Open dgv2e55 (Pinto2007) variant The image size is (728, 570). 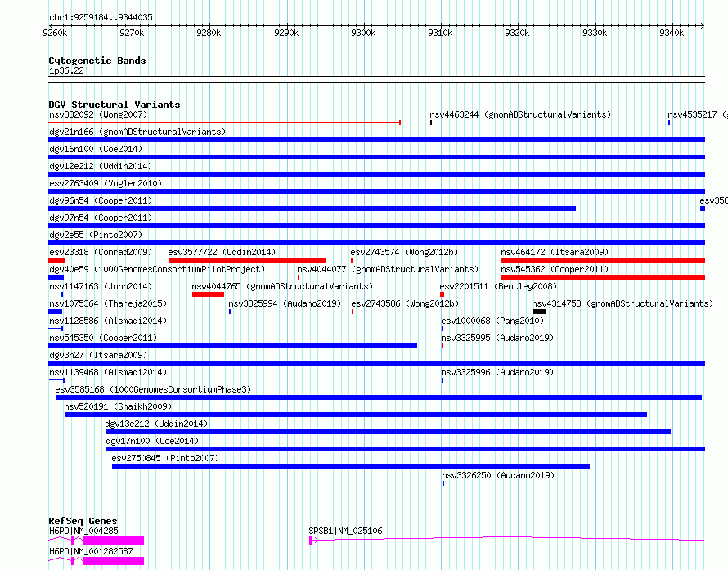click(96, 235)
